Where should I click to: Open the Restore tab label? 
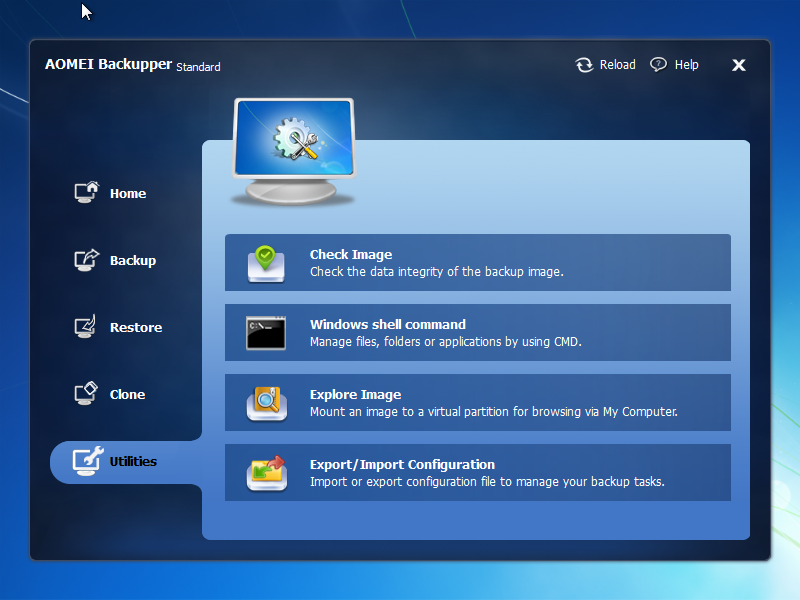(136, 328)
